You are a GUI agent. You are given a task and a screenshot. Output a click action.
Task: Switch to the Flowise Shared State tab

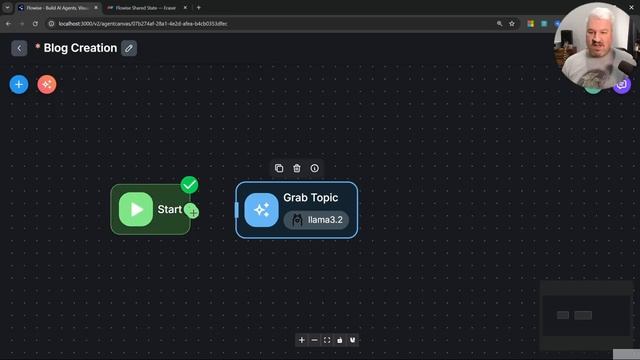point(145,8)
